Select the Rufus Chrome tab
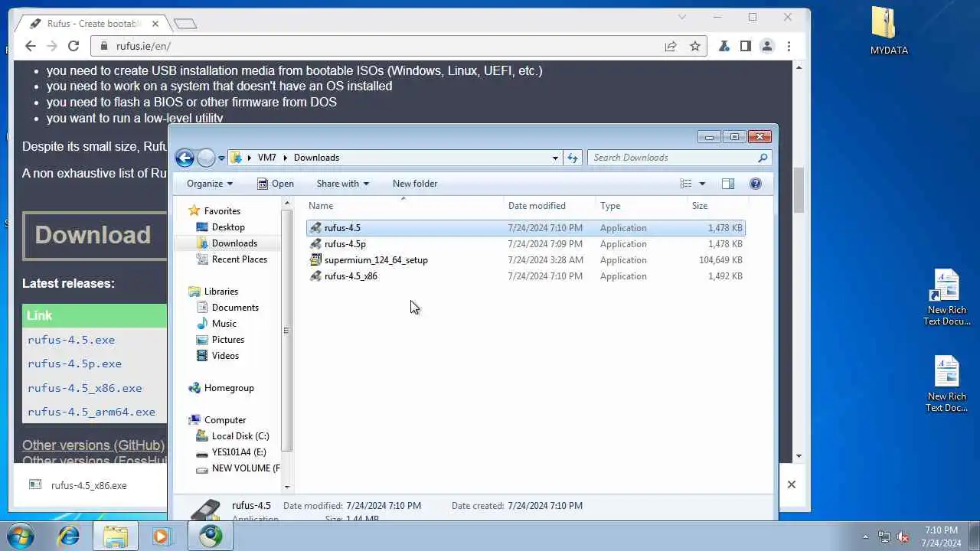 pyautogui.click(x=93, y=24)
